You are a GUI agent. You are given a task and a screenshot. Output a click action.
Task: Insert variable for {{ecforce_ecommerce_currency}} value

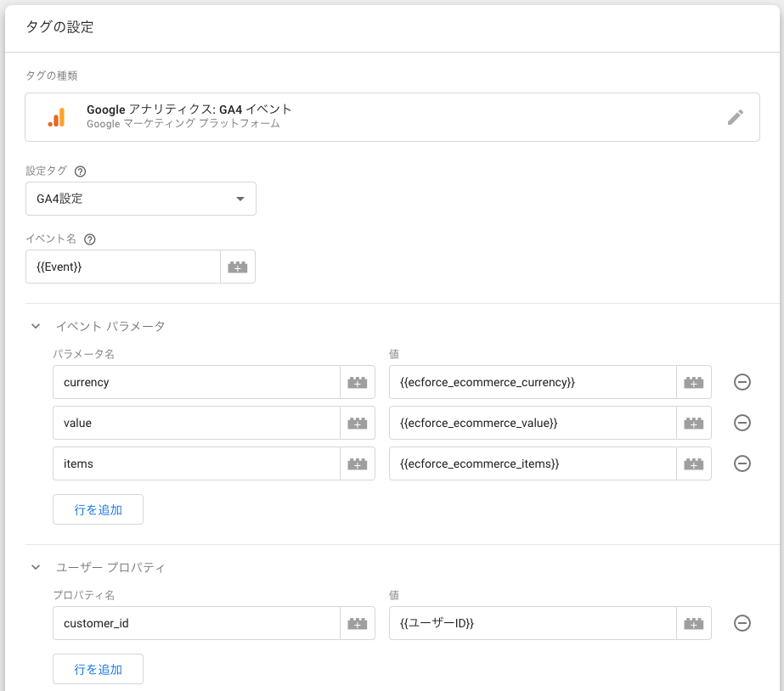coord(693,382)
